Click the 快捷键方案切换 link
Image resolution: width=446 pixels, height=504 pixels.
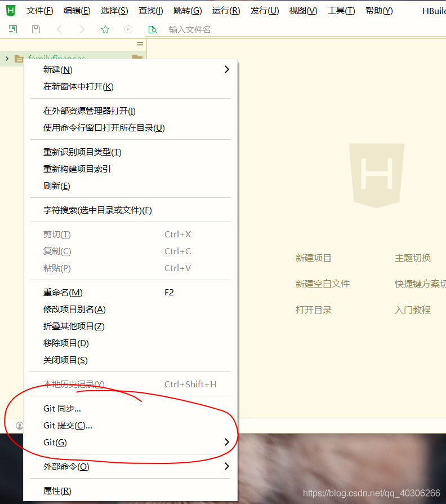[420, 284]
